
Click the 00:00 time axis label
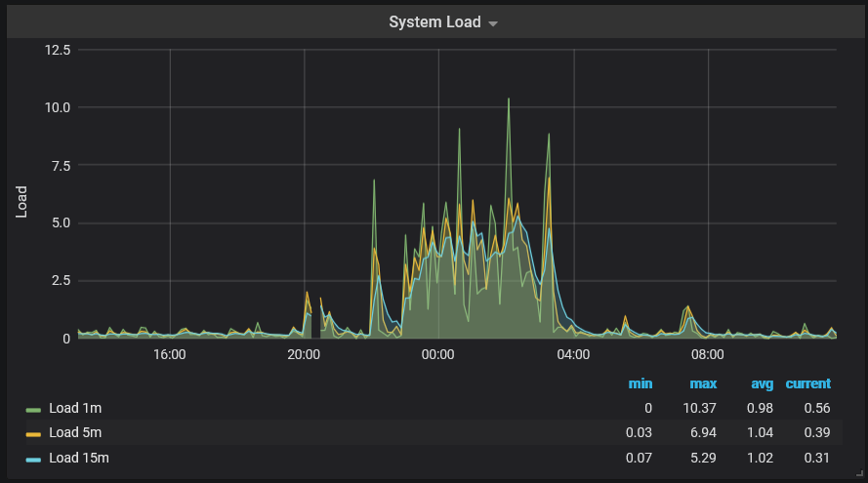pos(438,354)
